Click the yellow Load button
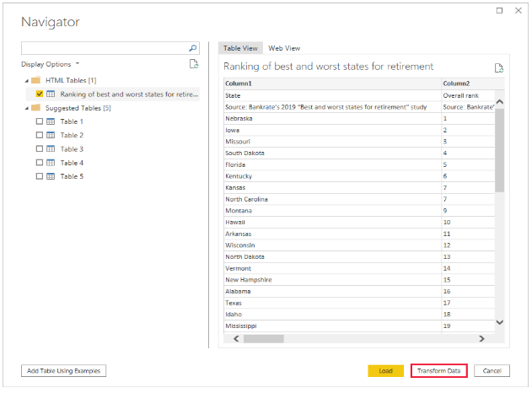532x393 pixels. point(385,371)
